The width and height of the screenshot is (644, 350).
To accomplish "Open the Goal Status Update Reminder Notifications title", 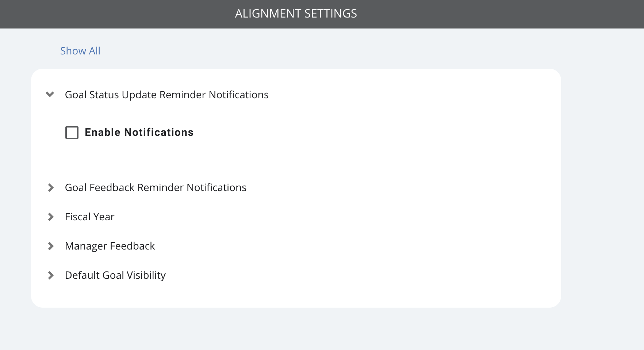I will coord(167,95).
